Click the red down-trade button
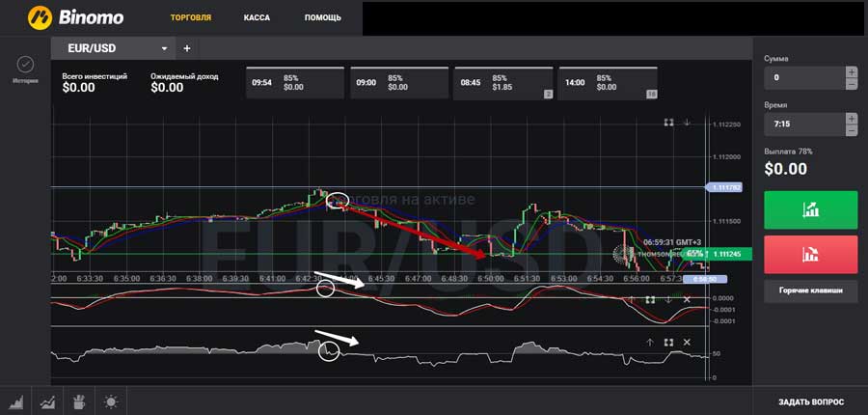 pos(811,255)
